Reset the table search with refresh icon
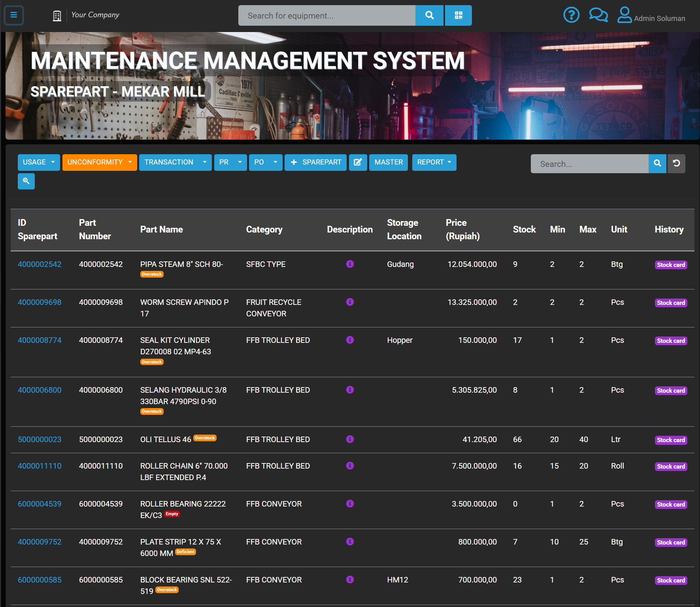Viewport: 700px width, 607px height. click(x=676, y=164)
